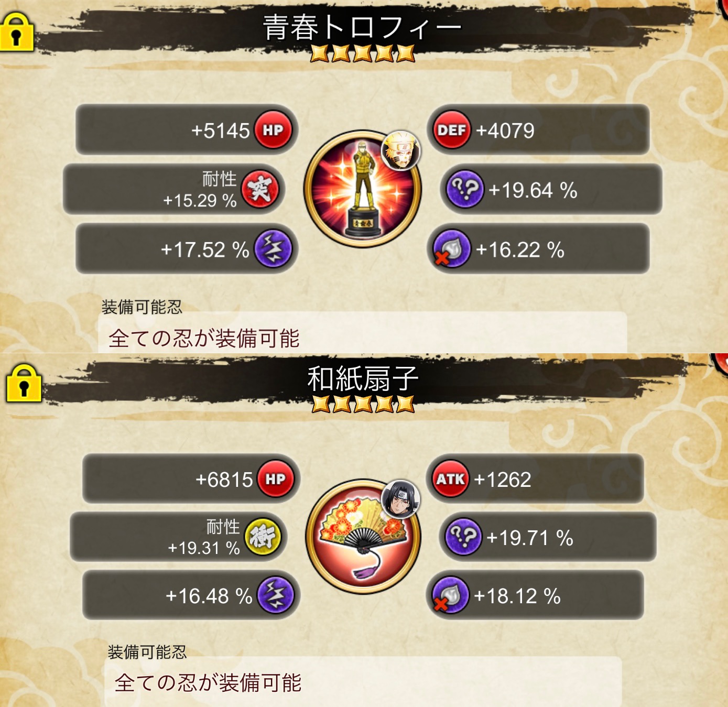Click the ATK icon showing +1262

pos(450,479)
